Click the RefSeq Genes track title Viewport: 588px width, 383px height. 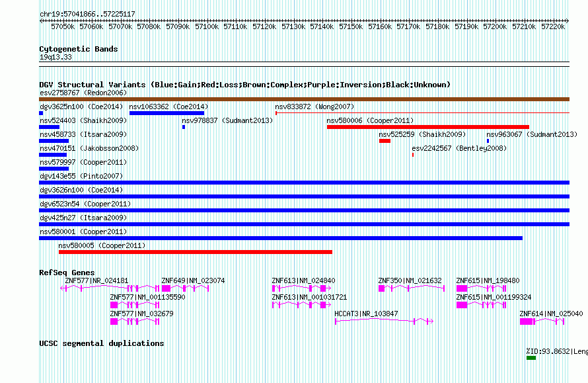67,273
